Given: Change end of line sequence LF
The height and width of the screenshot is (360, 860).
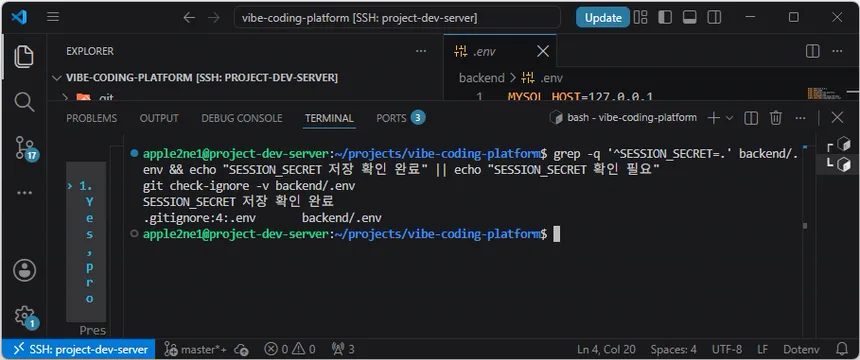Looking at the screenshot, I should tap(762, 349).
